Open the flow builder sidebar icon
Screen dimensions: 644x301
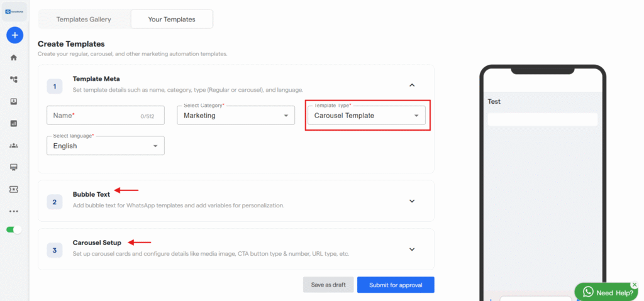14,80
